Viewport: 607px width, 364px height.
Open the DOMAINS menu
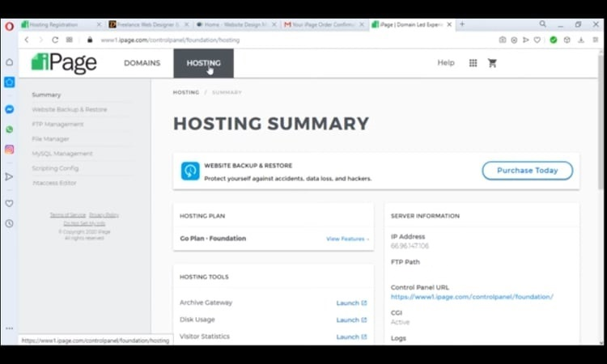coord(142,63)
